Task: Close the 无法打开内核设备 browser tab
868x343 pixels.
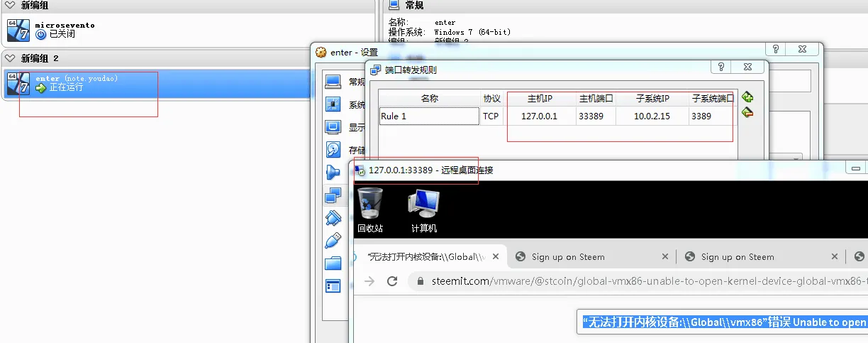Action: tap(496, 257)
